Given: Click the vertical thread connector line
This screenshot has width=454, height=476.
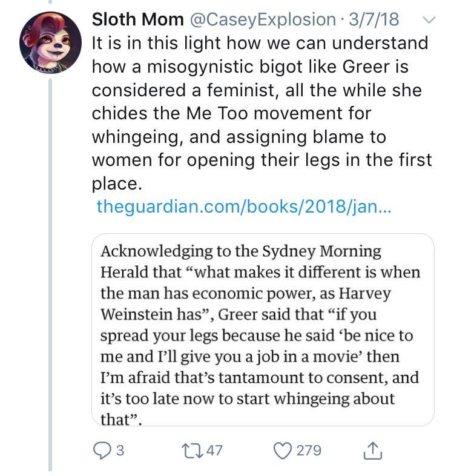Looking at the screenshot, I should (50, 273).
